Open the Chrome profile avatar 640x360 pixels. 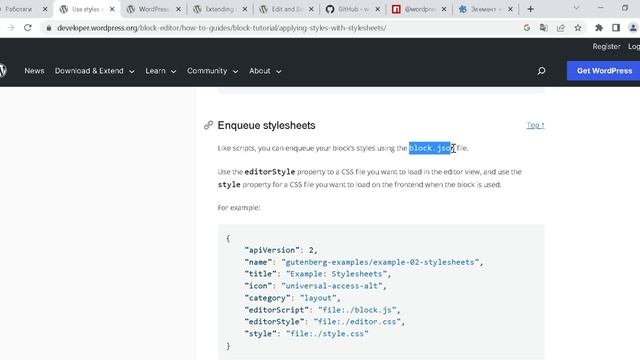(633, 28)
